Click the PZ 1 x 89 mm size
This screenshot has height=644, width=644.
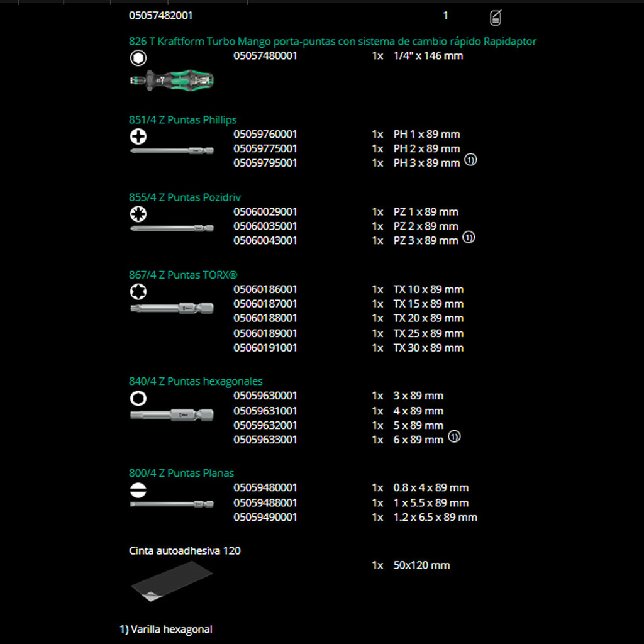426,212
